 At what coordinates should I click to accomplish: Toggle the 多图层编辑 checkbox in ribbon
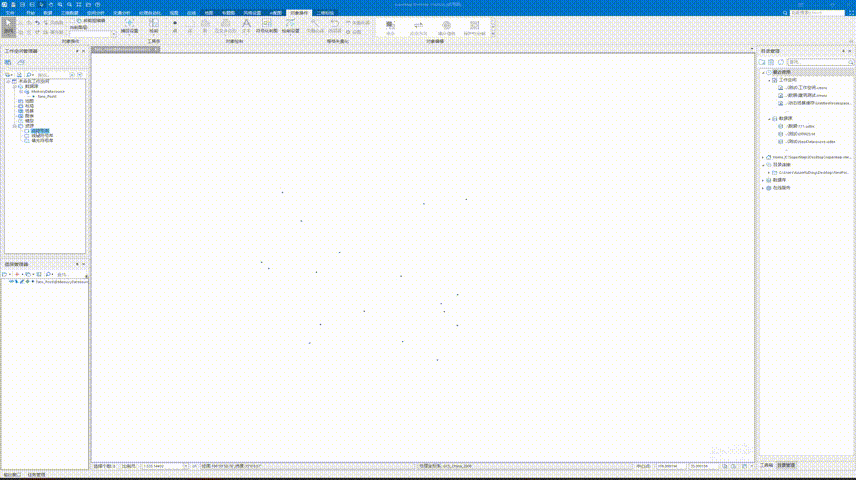point(72,21)
